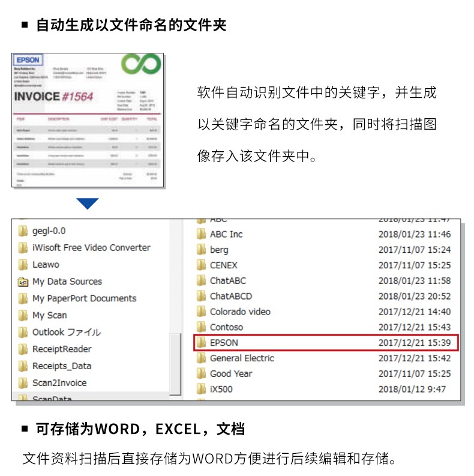Click the CENEX folder name
This screenshot has width=474, height=476.
point(224,265)
